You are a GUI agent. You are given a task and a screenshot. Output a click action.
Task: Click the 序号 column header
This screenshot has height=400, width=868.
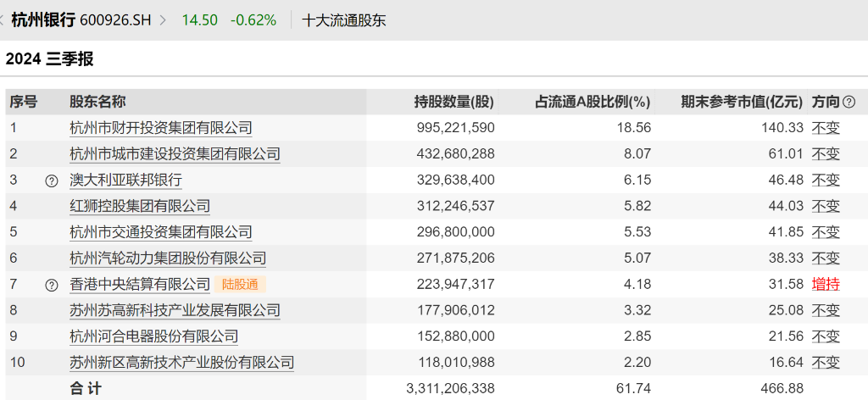coord(23,102)
